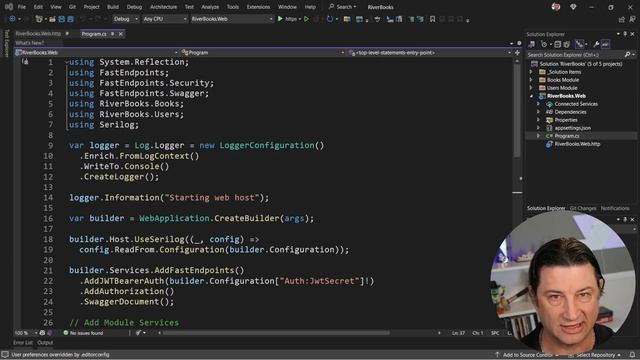Open the https launch profile dropdown arrow
The height and width of the screenshot is (360, 640).
point(300,19)
